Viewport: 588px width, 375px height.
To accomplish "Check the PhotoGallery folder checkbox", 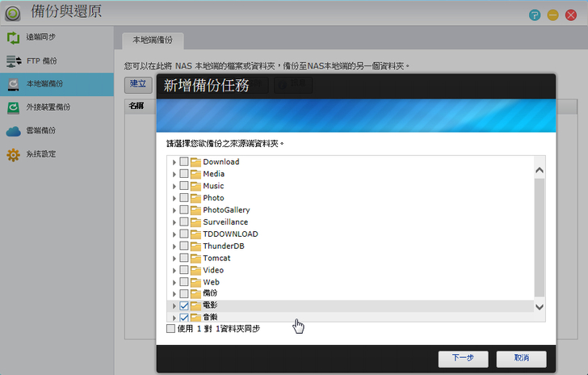I will [x=184, y=209].
